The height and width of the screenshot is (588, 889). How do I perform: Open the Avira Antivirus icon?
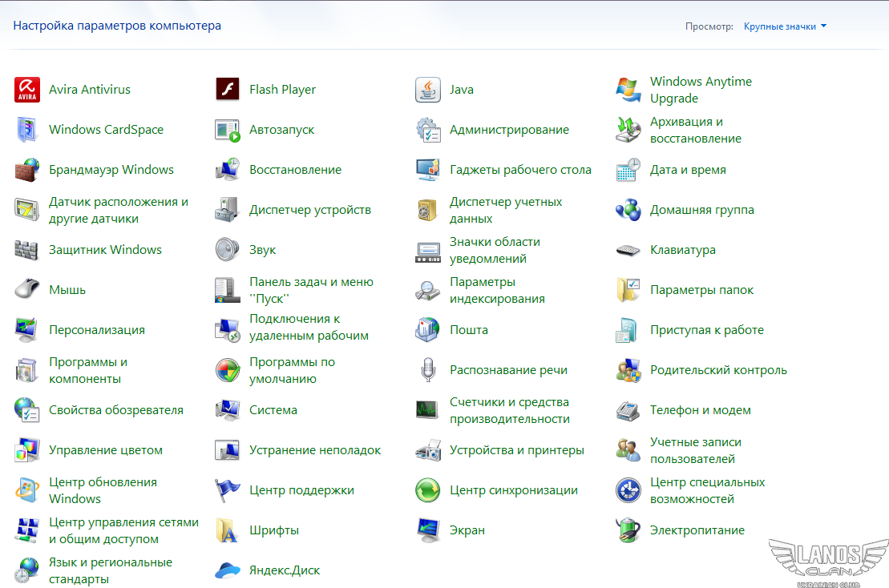click(x=27, y=90)
